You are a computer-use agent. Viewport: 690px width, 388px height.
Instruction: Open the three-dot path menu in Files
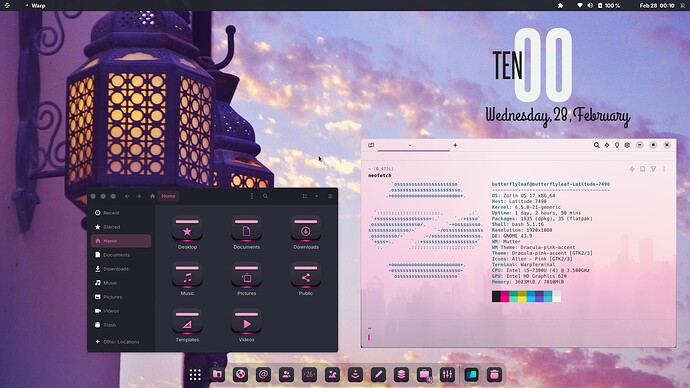252,196
